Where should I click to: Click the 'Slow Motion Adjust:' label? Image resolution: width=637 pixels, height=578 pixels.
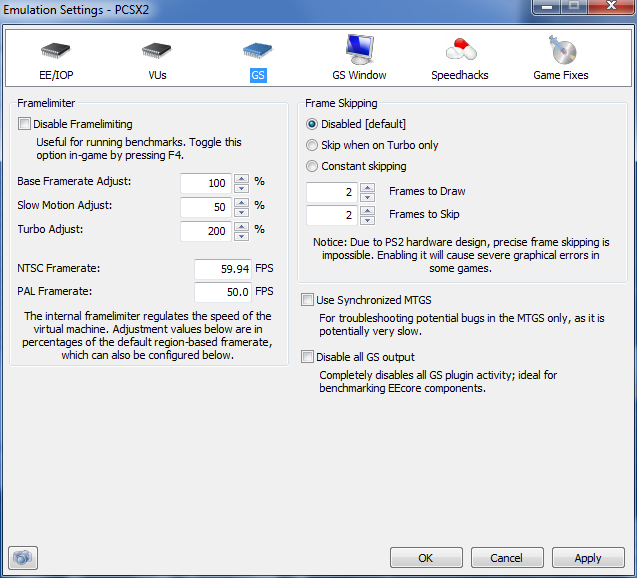point(65,205)
